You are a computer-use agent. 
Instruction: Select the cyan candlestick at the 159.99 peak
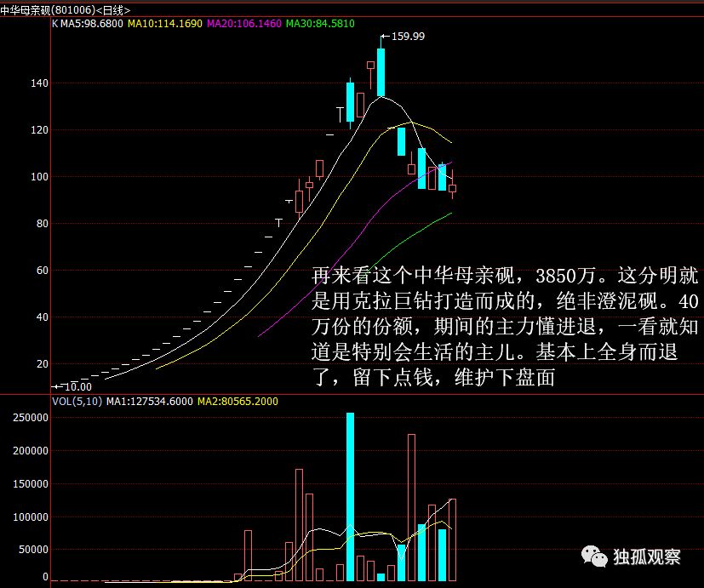381,72
